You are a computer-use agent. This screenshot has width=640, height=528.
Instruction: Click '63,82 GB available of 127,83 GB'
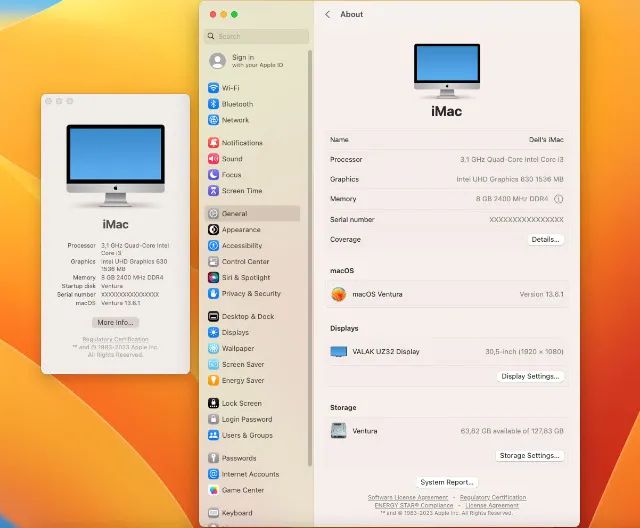click(x=512, y=431)
